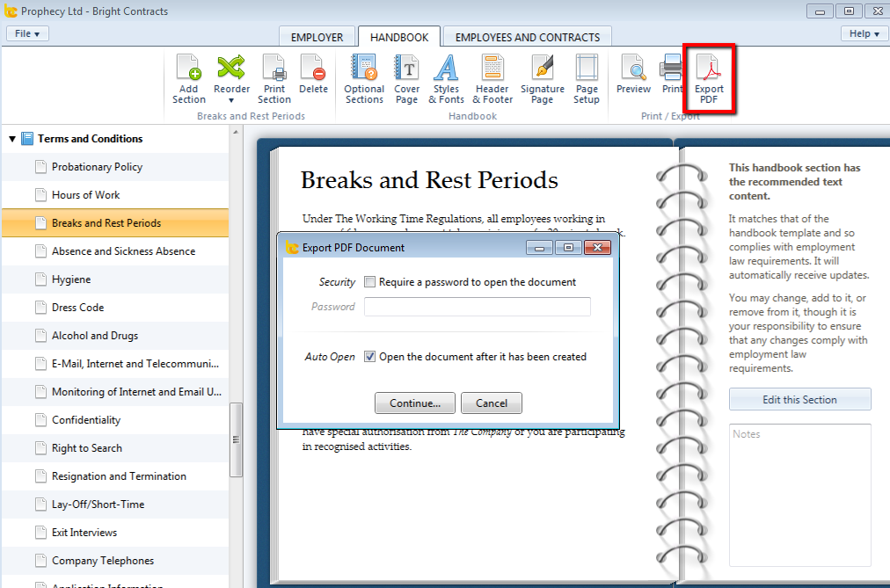Expand the Reorder dropdown arrow
This screenshot has width=890, height=588.
coord(231,101)
